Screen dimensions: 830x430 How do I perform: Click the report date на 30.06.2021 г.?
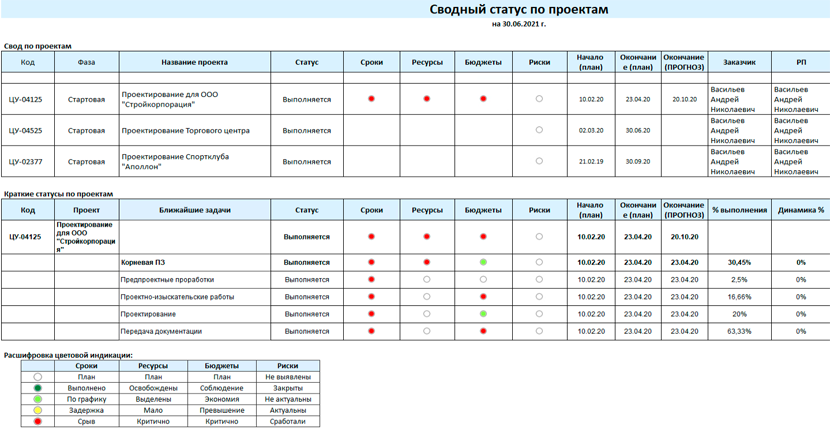(x=519, y=24)
